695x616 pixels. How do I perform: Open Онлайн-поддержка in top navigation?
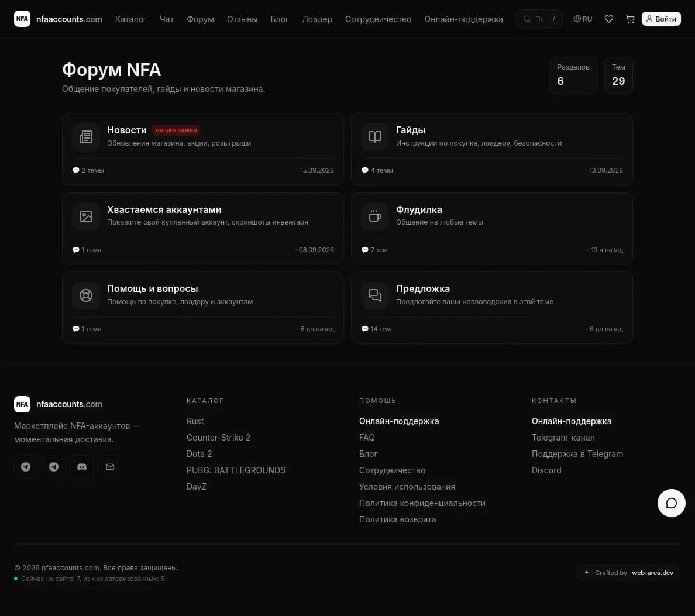click(x=464, y=19)
